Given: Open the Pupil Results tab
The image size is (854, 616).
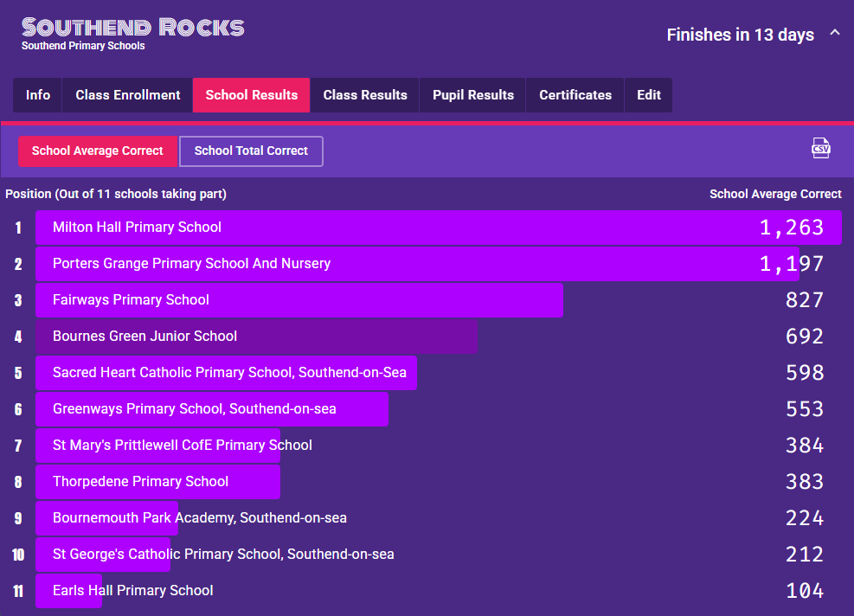Looking at the screenshot, I should [x=472, y=95].
